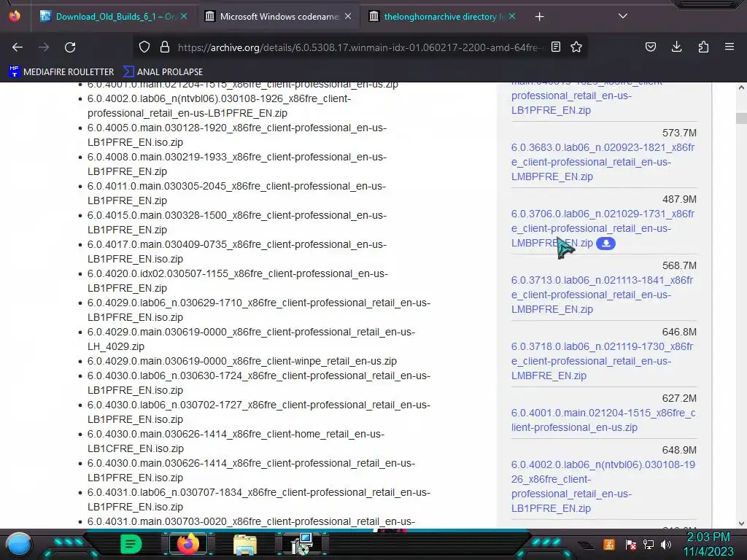Select list entry 6.0.4005.0.main.030128-1920
Image resolution: width=747 pixels, height=560 pixels.
237,135
